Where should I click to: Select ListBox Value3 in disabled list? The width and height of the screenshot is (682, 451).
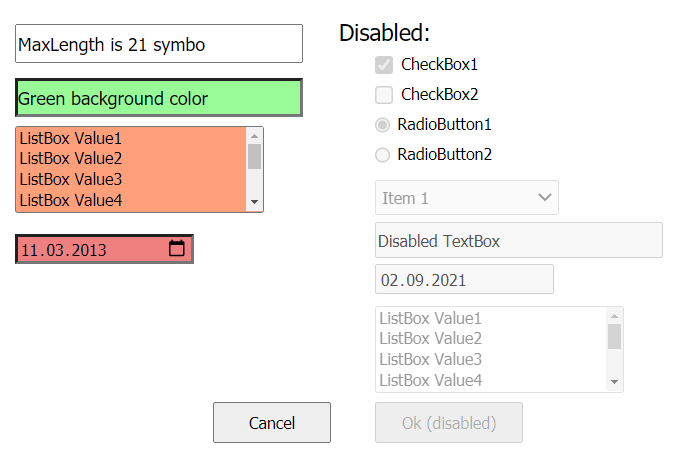pos(431,360)
